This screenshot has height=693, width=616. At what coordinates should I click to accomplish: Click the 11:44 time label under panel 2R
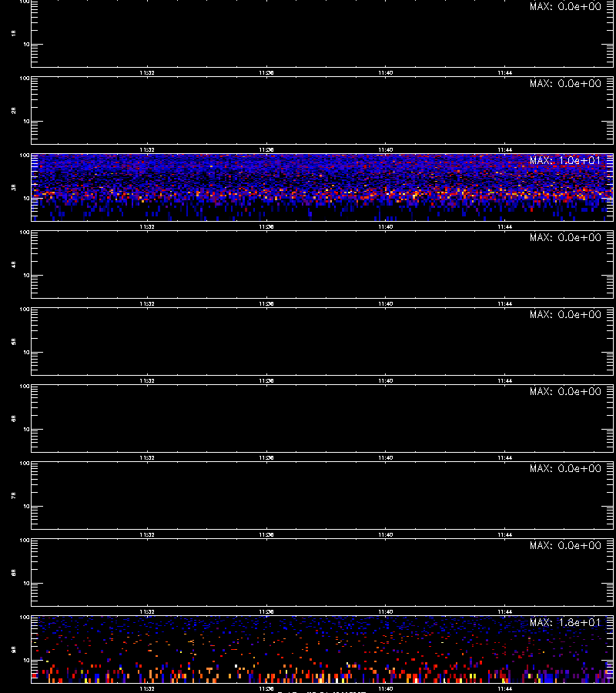point(505,150)
